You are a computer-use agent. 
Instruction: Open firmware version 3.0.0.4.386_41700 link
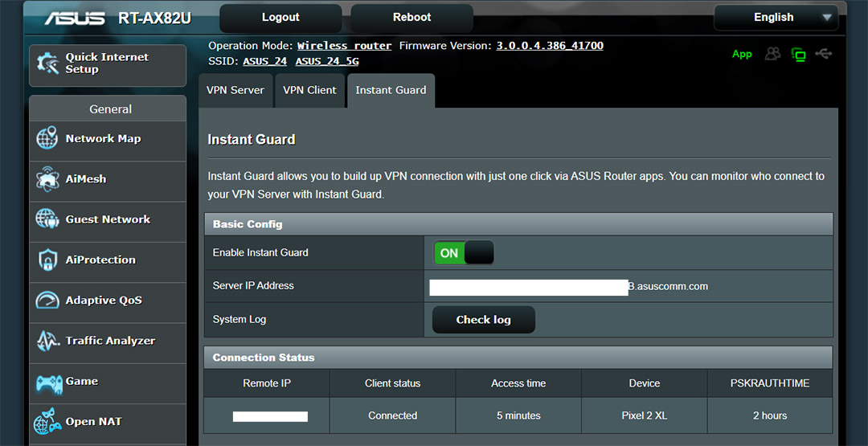click(550, 46)
